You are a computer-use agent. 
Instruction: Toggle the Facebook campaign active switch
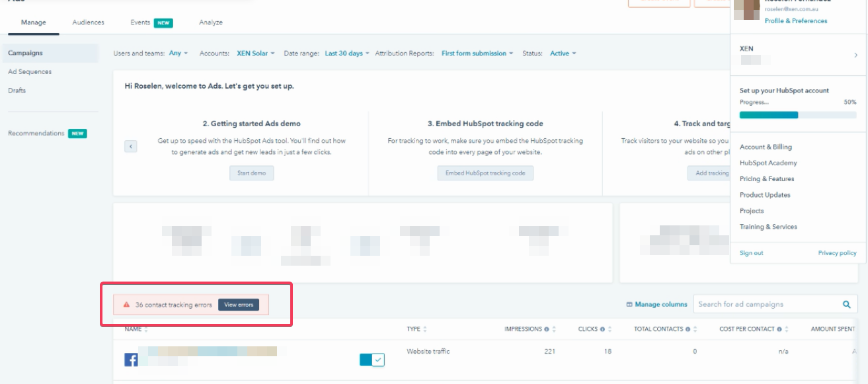372,360
